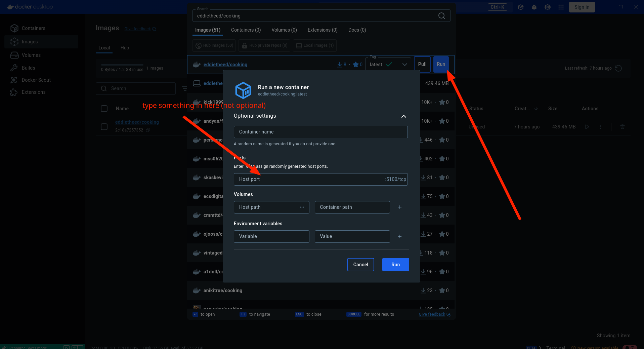Click the Run button next to Pull
This screenshot has width=644, height=349.
tap(441, 64)
